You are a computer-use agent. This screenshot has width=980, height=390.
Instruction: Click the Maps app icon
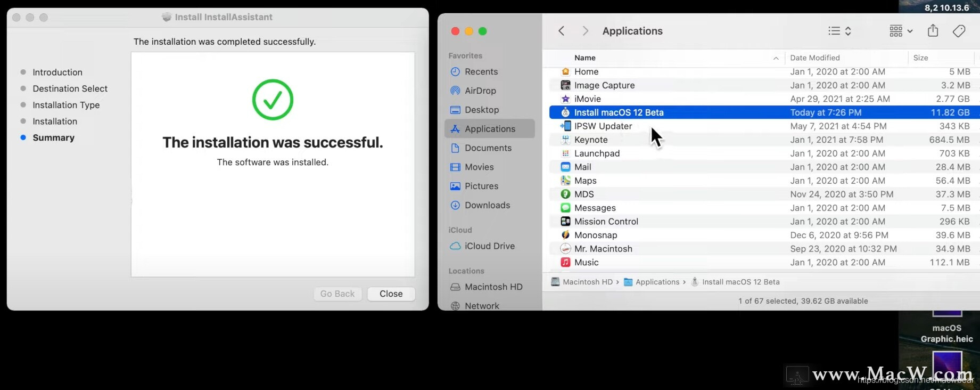coord(565,181)
